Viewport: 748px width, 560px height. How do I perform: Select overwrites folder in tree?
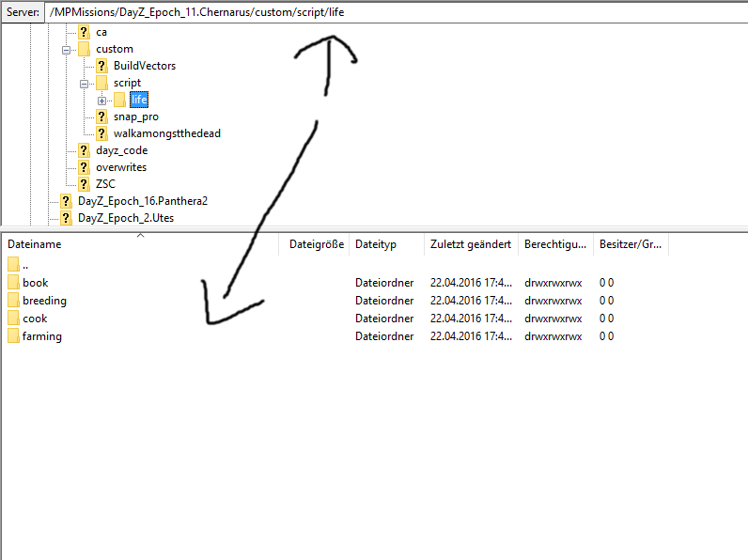point(121,167)
